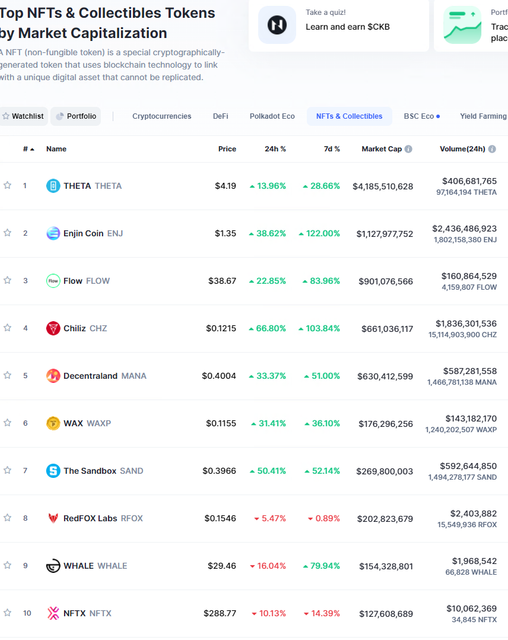Toggle RedFOX Labs watchlist star

pos(7,518)
